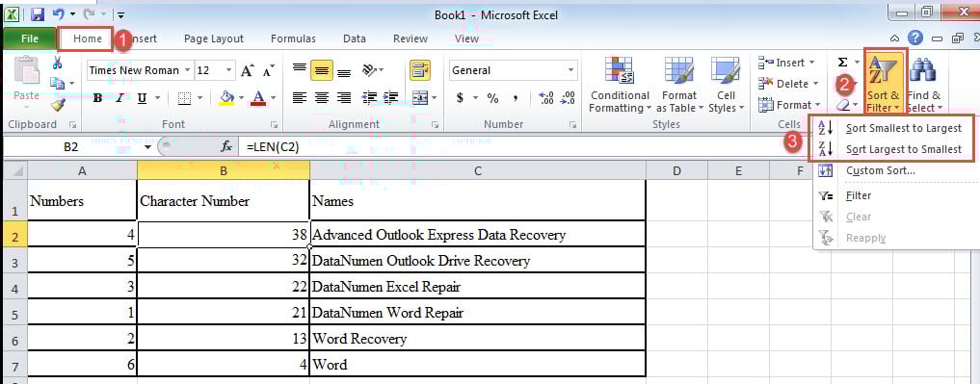The height and width of the screenshot is (384, 980).
Task: Click the Copy icon in Clipboard group
Action: [x=58, y=83]
